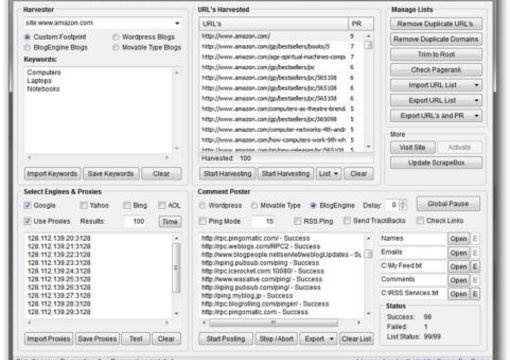Open the Import URL List dropdown

click(436, 85)
